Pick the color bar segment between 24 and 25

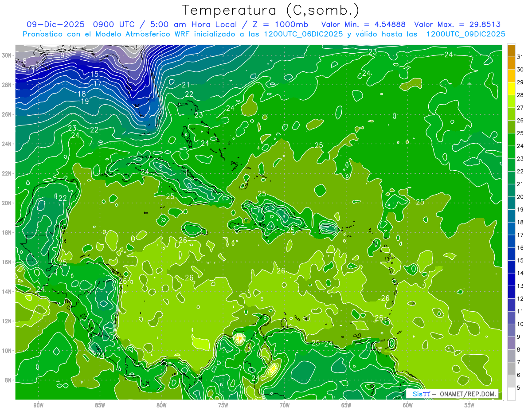pos(511,140)
